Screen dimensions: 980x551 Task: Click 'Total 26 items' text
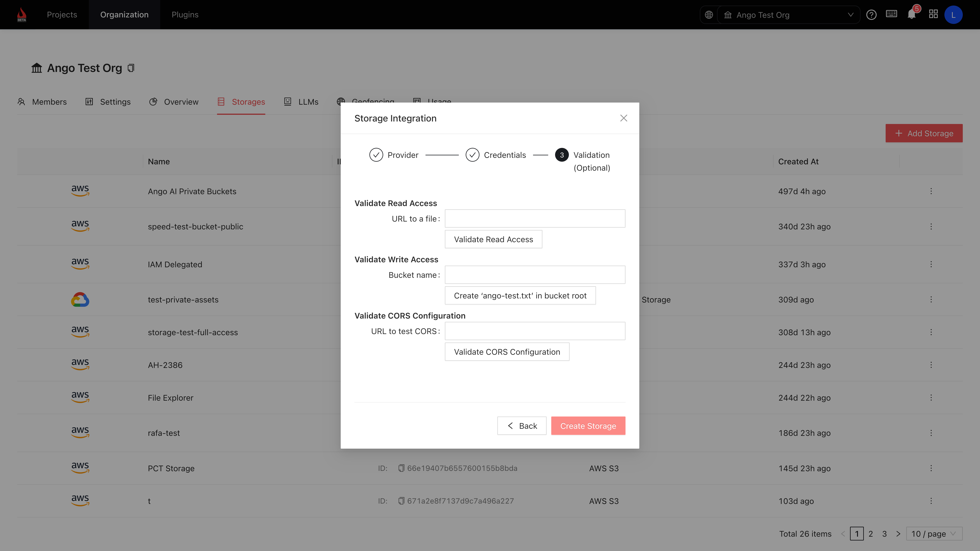[x=805, y=534]
